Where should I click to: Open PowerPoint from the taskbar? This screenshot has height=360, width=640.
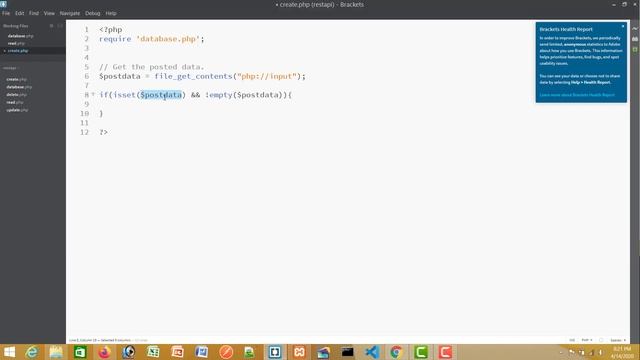click(178, 352)
